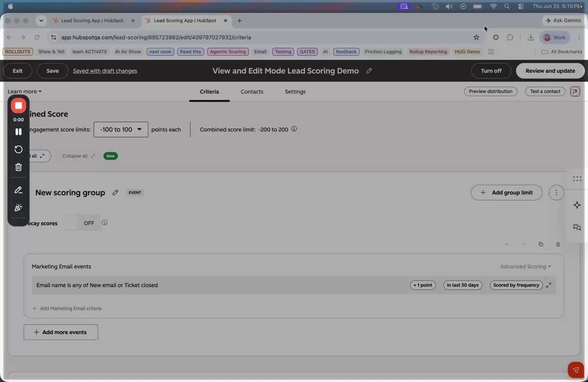Open the all-bookmarks grid icon in bookmarks bar

pos(491,52)
